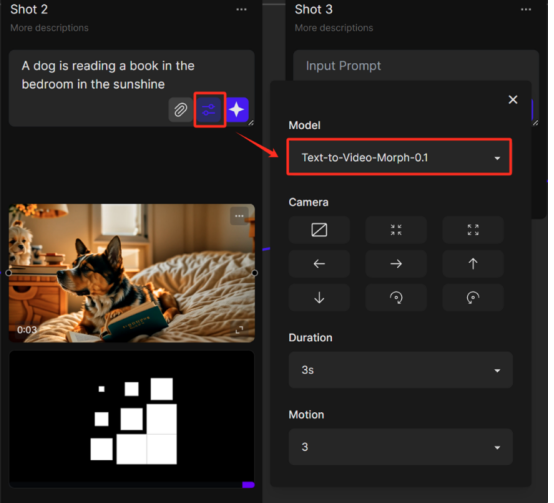The image size is (554, 503).
Task: Choose the tilt up camera arrow
Action: tap(473, 264)
